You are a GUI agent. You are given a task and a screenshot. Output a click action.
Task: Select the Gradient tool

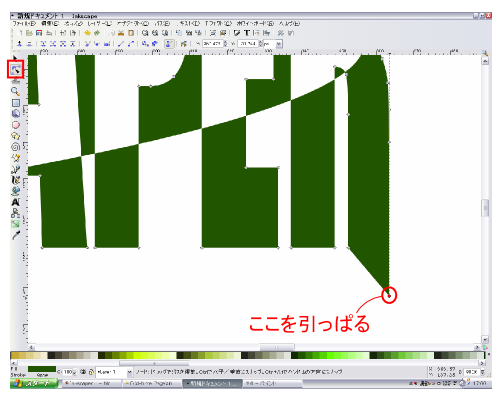15,224
